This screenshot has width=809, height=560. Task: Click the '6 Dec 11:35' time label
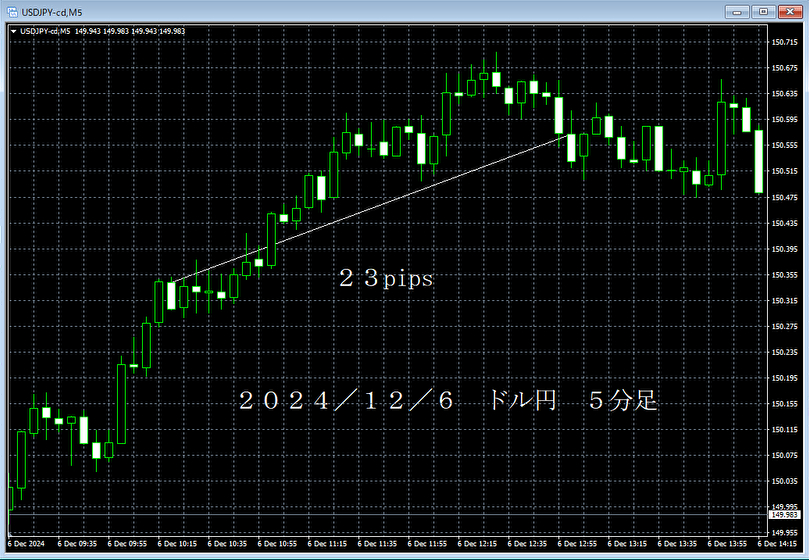[x=377, y=543]
